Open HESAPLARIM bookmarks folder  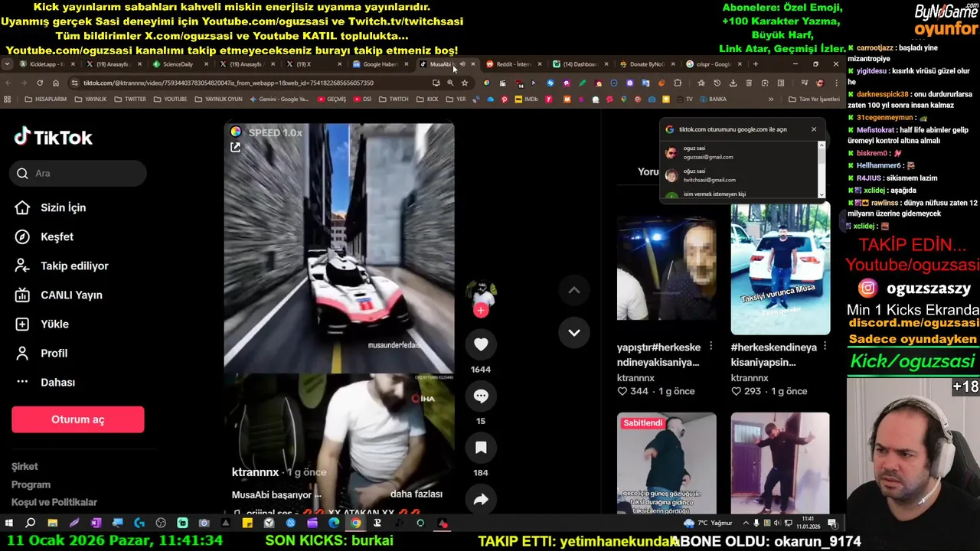pyautogui.click(x=46, y=99)
